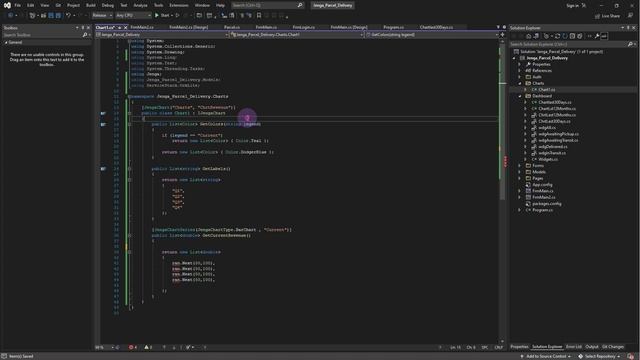Click the Sign in link
Image resolution: width=640 pixels, height=360 pixels.
[572, 6]
